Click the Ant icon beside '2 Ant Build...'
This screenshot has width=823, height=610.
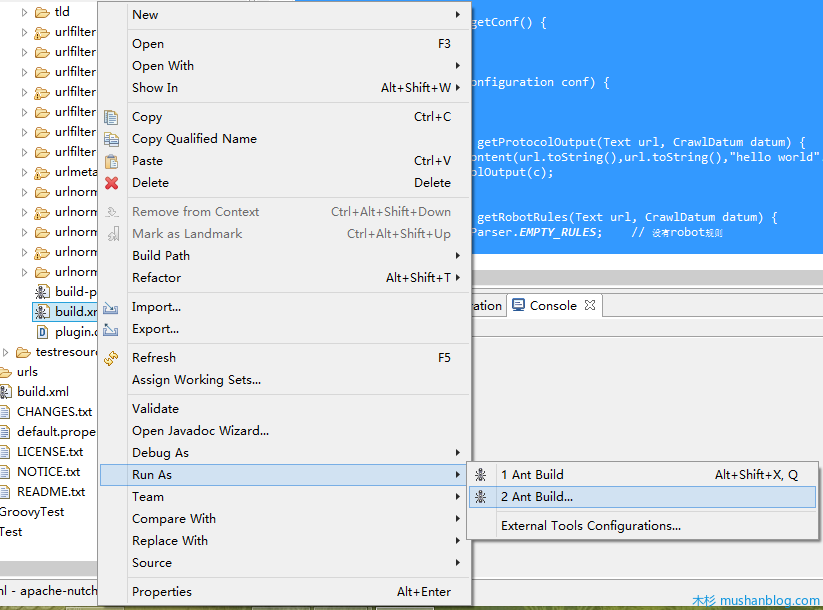[481, 497]
